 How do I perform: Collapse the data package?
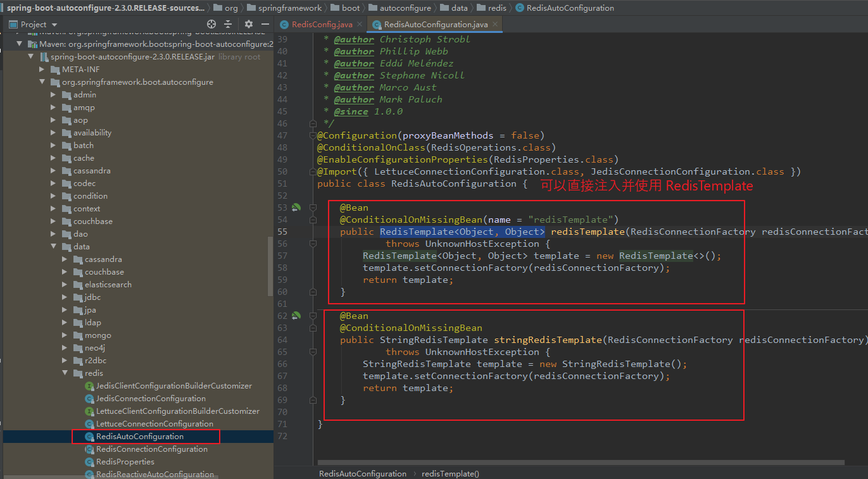54,247
